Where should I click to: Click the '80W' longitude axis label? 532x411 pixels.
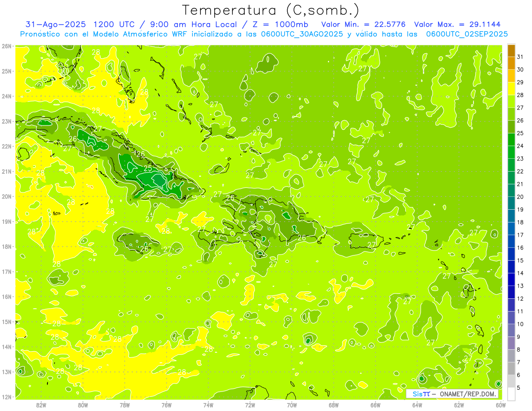[x=83, y=405]
